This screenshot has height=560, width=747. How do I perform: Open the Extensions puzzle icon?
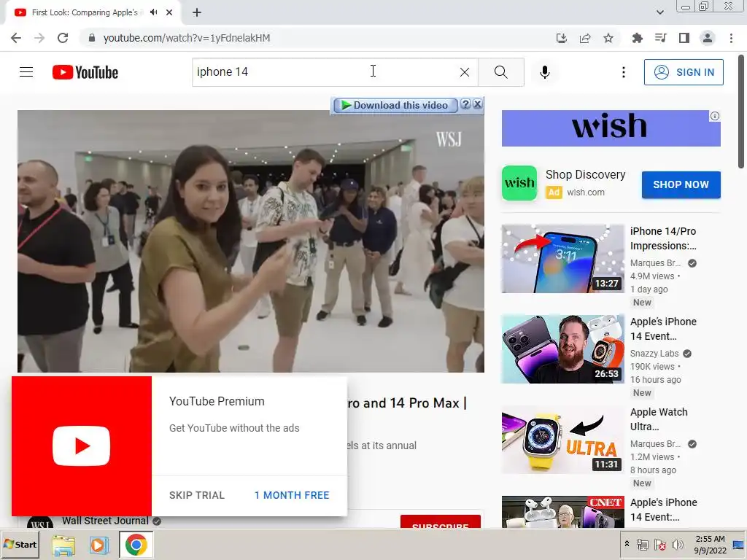click(x=637, y=38)
